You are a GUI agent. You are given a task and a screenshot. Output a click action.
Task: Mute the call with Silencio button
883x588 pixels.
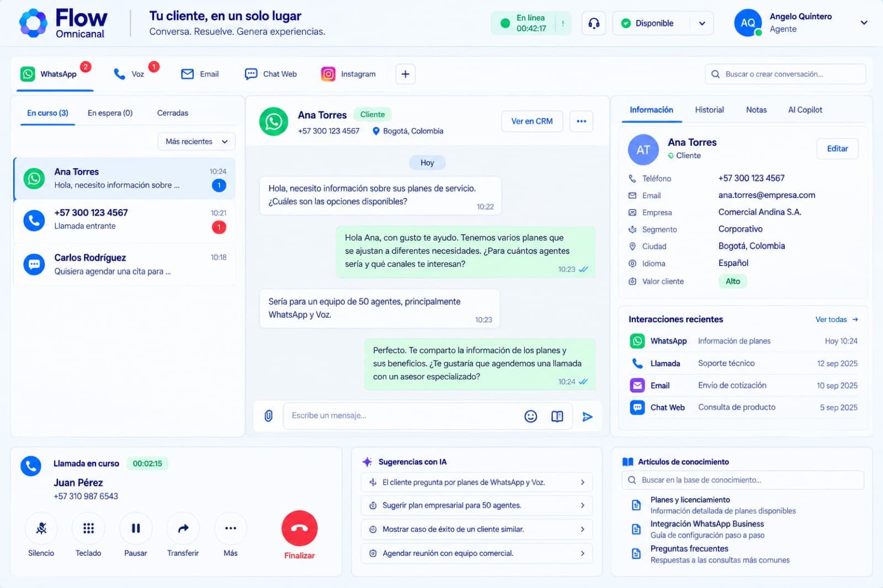[x=41, y=528]
